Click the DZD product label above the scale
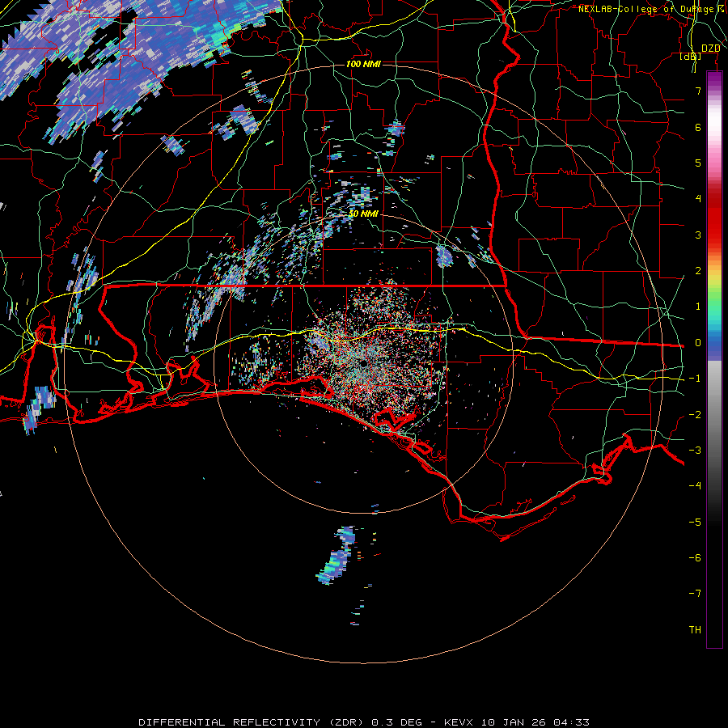Viewport: 728px width, 728px height. (711, 48)
